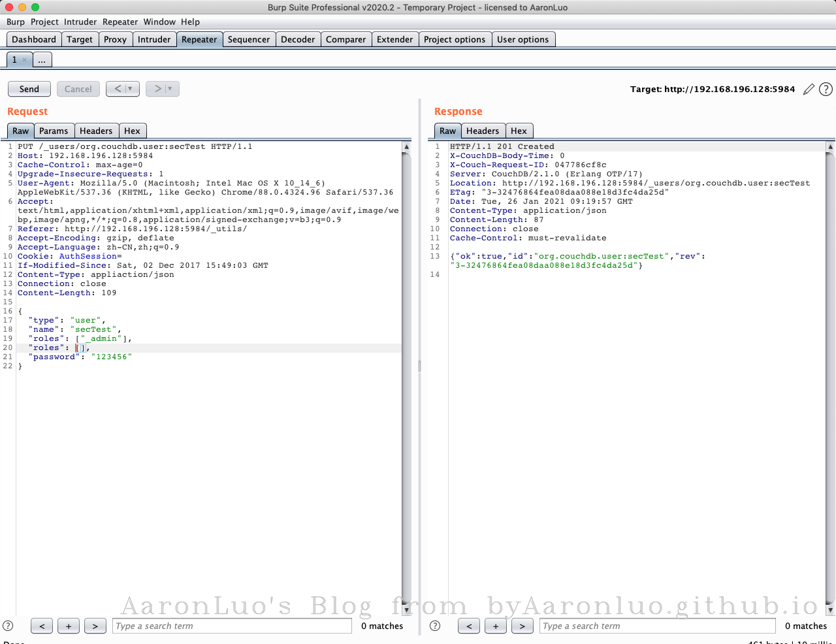This screenshot has width=836, height=644.
Task: Open the Project options tab
Action: click(455, 39)
